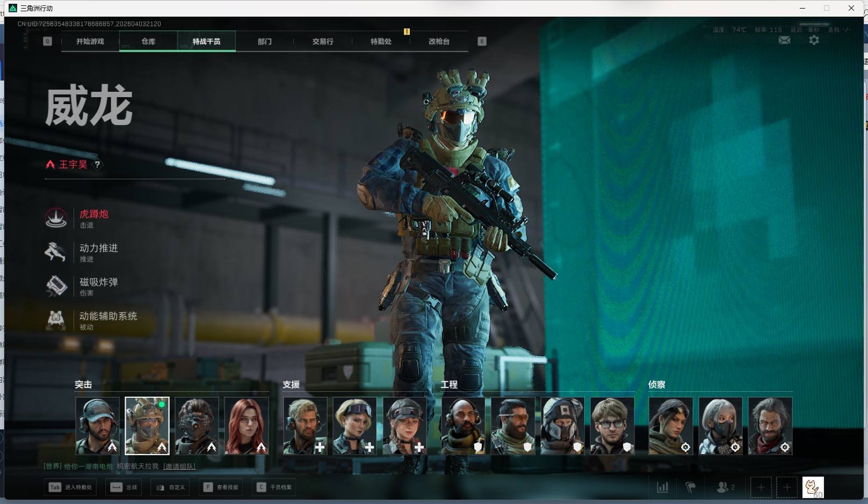The width and height of the screenshot is (868, 504).
Task: Click the Q key previous-tab icon
Action: tap(47, 41)
